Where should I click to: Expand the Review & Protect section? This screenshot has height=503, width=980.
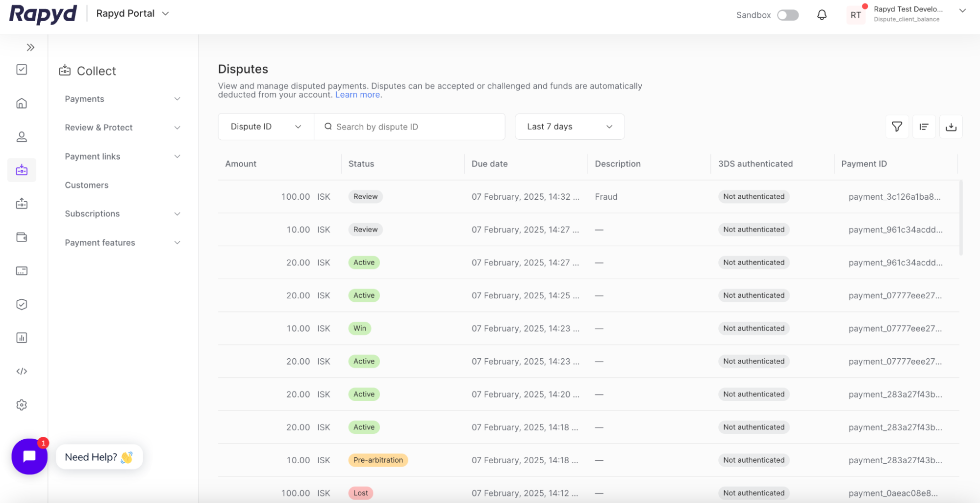coord(122,128)
